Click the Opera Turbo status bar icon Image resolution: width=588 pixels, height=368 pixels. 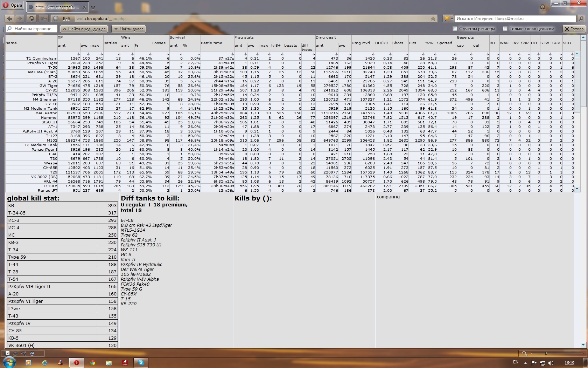tap(32, 353)
